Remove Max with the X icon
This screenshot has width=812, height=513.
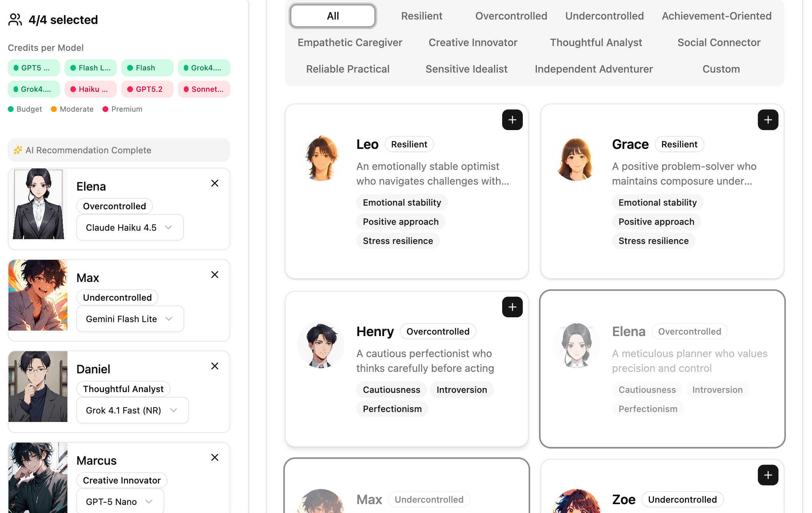(x=215, y=275)
